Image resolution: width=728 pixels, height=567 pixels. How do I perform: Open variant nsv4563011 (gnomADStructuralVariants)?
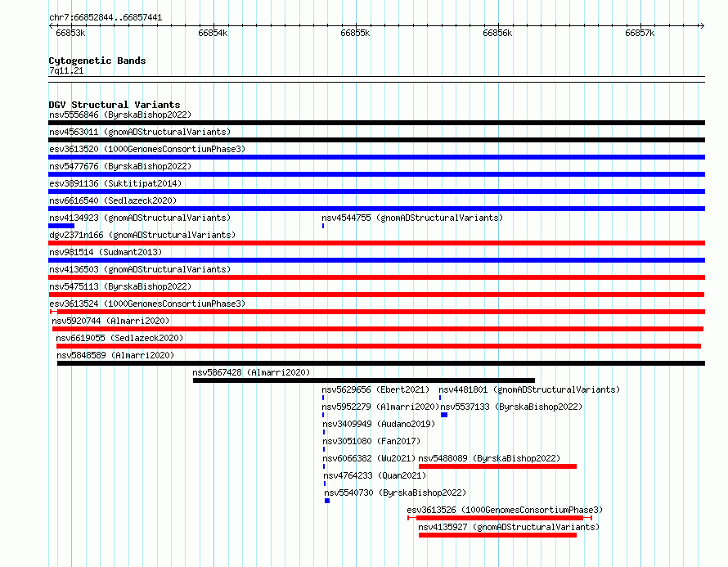(x=140, y=132)
